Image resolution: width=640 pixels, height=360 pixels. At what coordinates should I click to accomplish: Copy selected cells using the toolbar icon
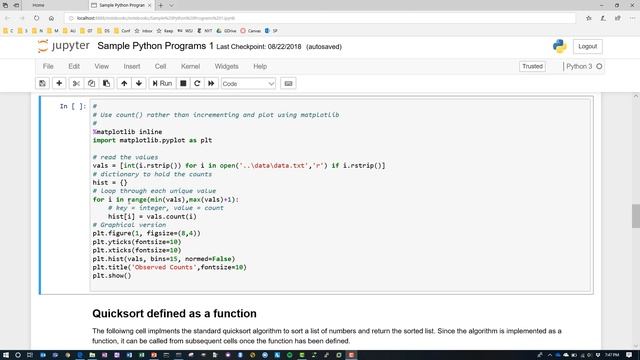(x=91, y=83)
